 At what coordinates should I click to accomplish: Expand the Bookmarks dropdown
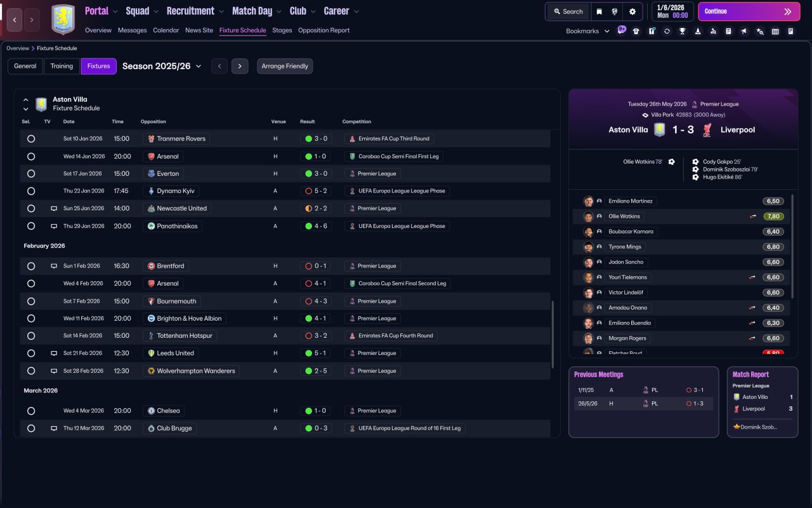(x=587, y=31)
